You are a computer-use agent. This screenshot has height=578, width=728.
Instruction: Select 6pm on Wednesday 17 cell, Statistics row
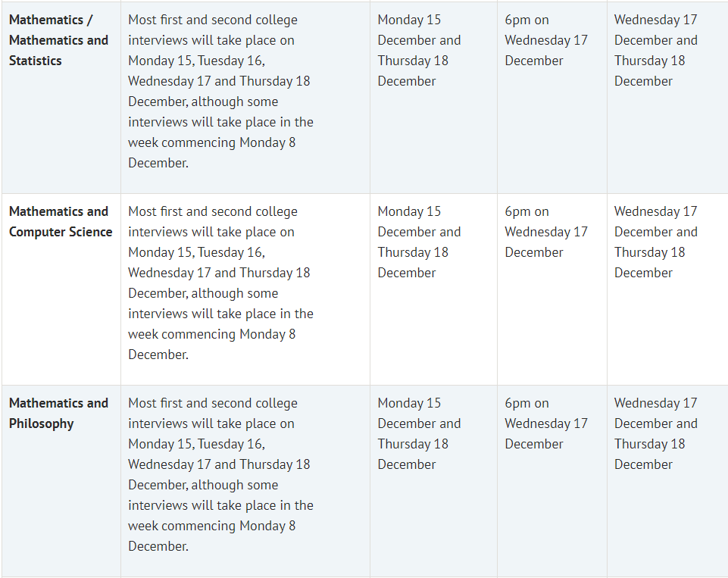point(546,40)
